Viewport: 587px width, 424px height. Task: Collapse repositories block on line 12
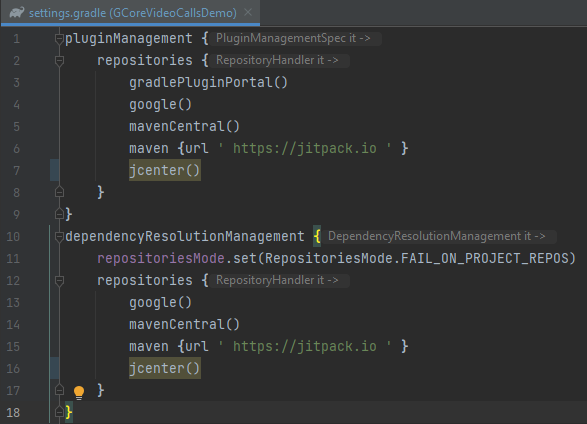[59, 280]
